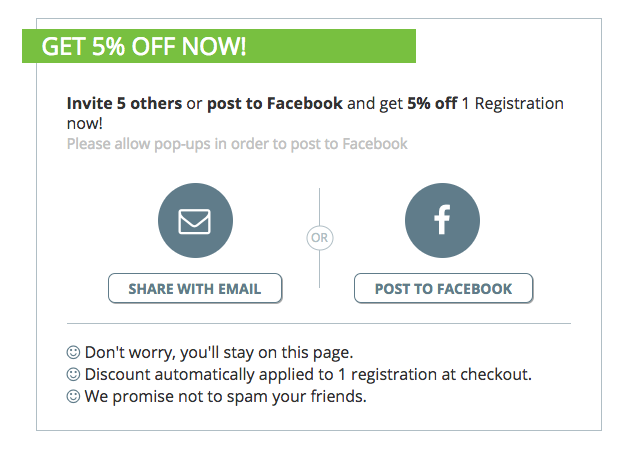This screenshot has height=451, width=644.
Task: Click the vertical divider line above OR
Action: [320, 206]
